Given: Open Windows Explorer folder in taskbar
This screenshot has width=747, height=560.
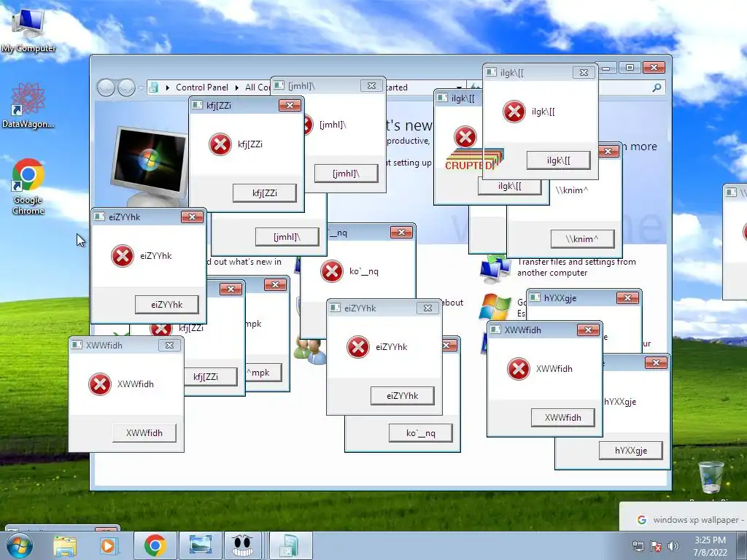Looking at the screenshot, I should pos(65,545).
